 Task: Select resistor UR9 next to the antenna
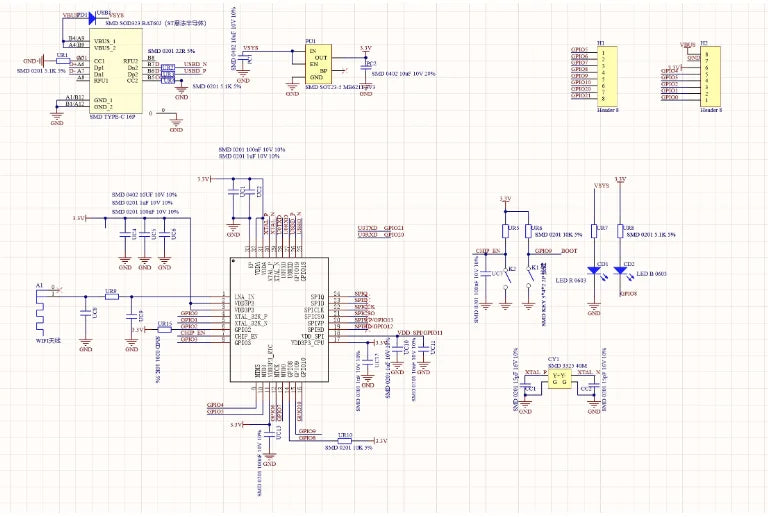pyautogui.click(x=111, y=297)
